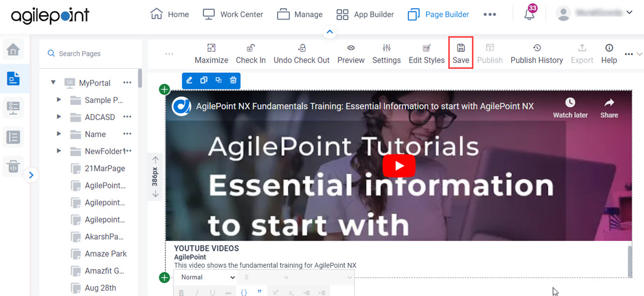This screenshot has width=644, height=296.
Task: Click the agilepoint logo
Action: (50, 16)
